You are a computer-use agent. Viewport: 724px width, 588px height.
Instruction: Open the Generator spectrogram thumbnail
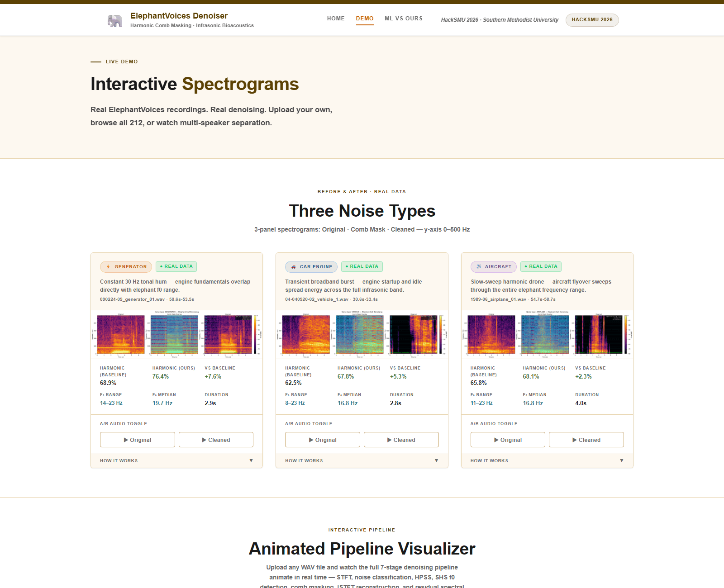tap(176, 334)
